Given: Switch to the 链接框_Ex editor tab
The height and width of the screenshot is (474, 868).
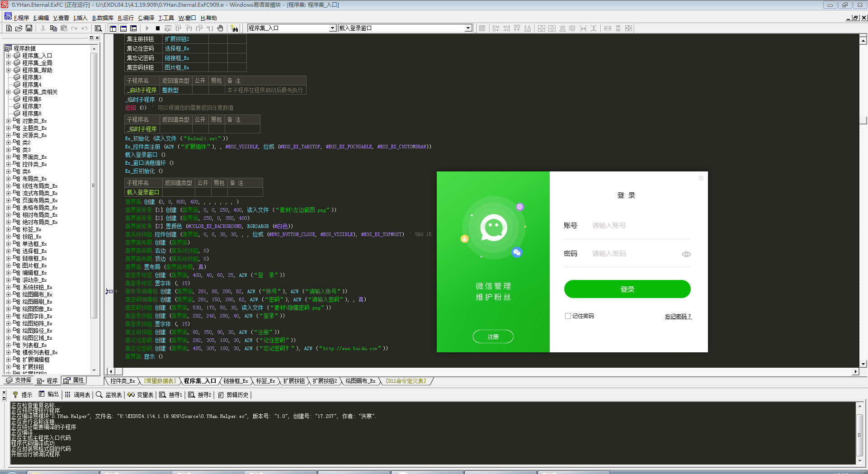Looking at the screenshot, I should (235, 381).
